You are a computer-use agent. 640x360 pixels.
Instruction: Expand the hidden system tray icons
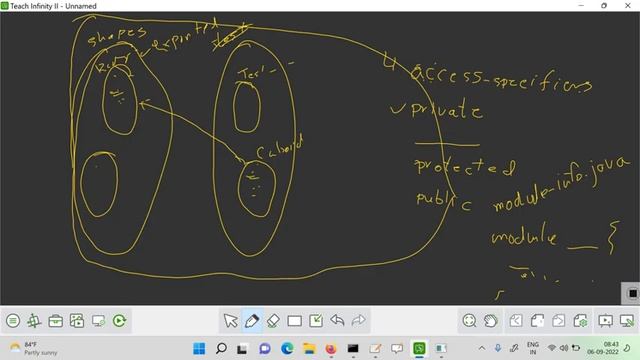(482, 348)
